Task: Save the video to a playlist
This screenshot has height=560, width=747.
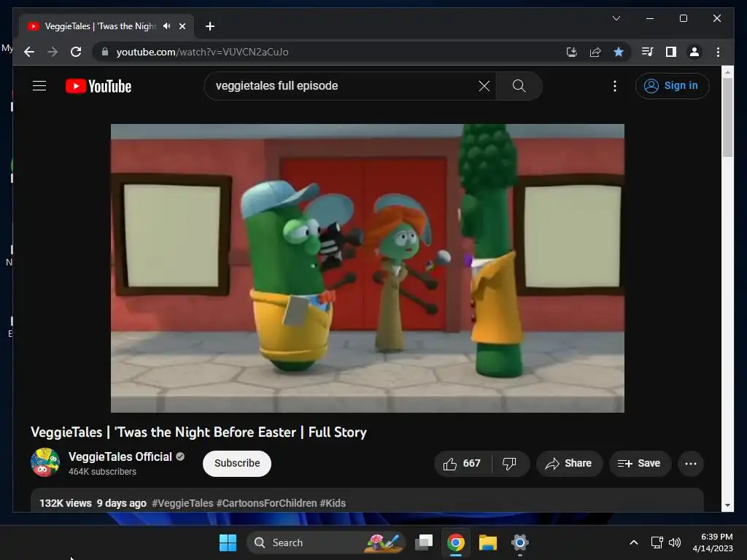Action: pos(639,463)
